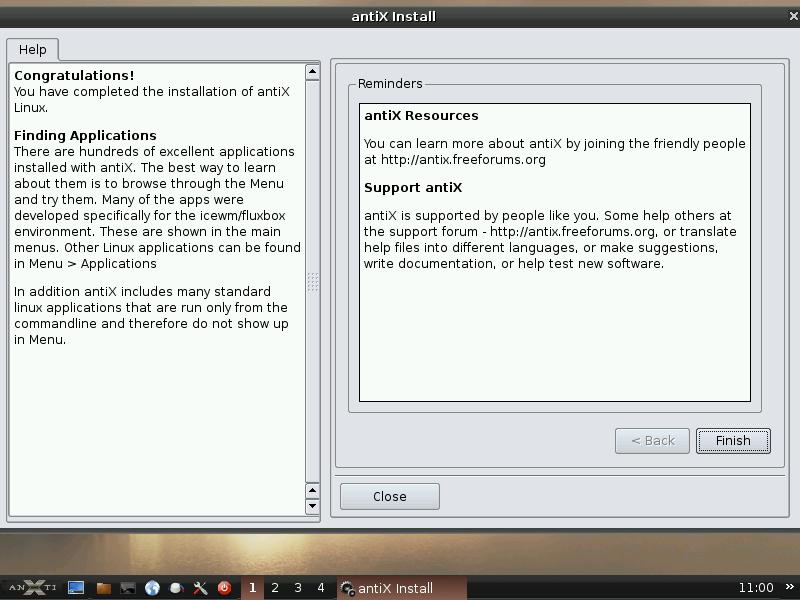Screen dimensions: 800x600
Task: Click the 'Support antiX' heading
Action: 413,188
